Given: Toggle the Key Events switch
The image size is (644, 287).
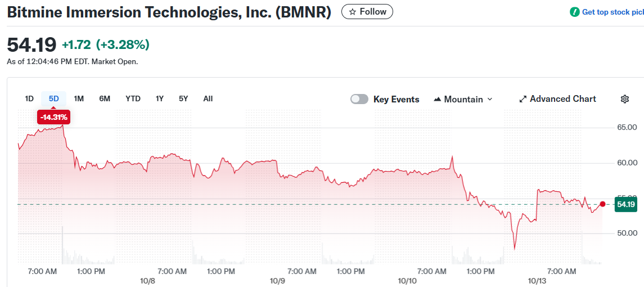Looking at the screenshot, I should [359, 99].
